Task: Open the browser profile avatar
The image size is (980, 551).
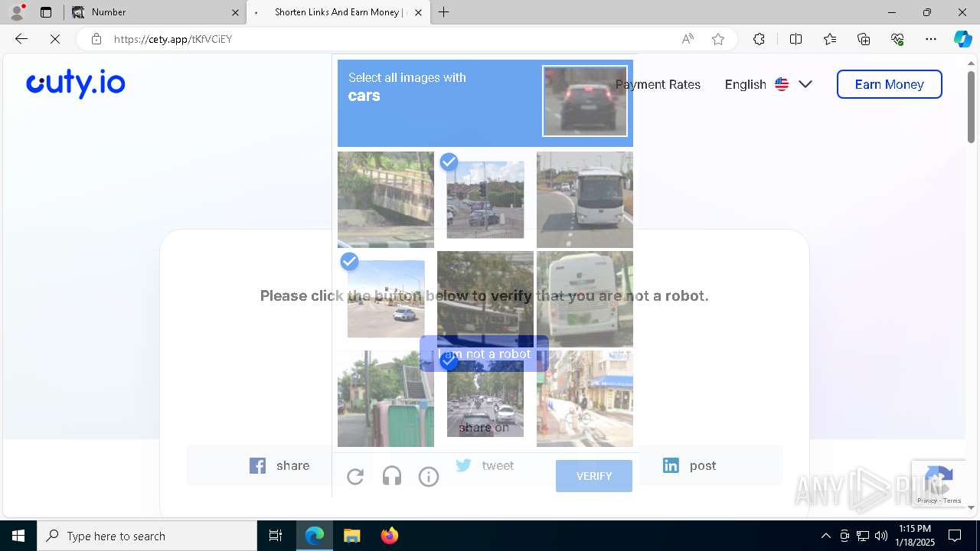Action: pyautogui.click(x=17, y=11)
